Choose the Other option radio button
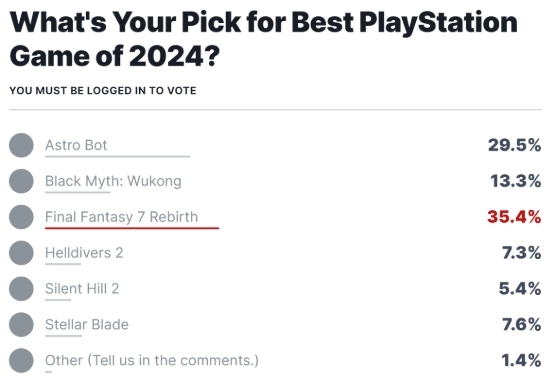The image size is (555, 385). coord(21,360)
